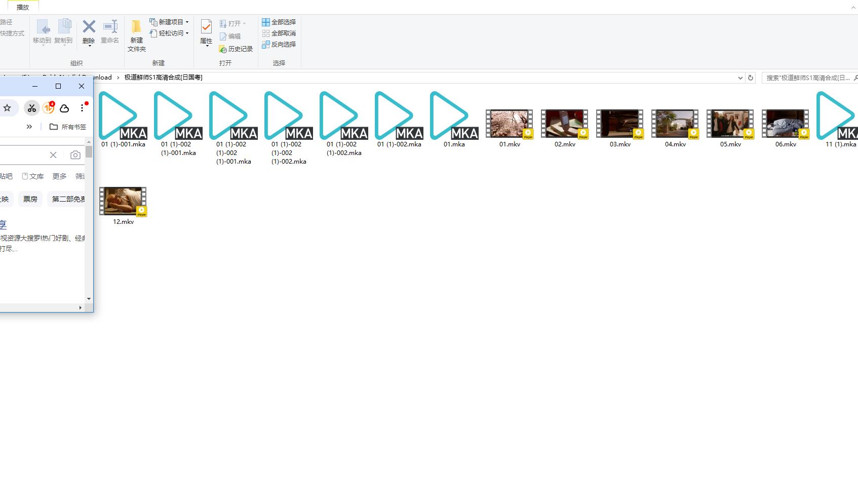Open the address bar history dropdown arrow

click(x=740, y=78)
